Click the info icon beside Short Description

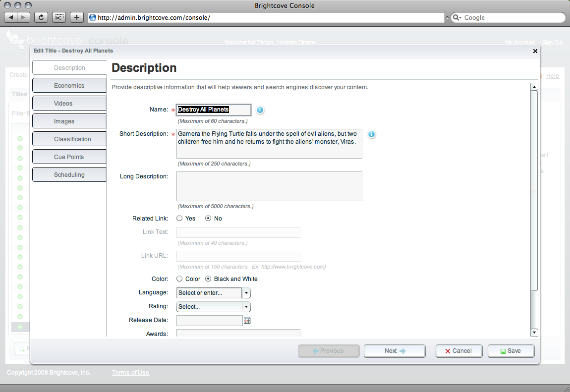(371, 134)
